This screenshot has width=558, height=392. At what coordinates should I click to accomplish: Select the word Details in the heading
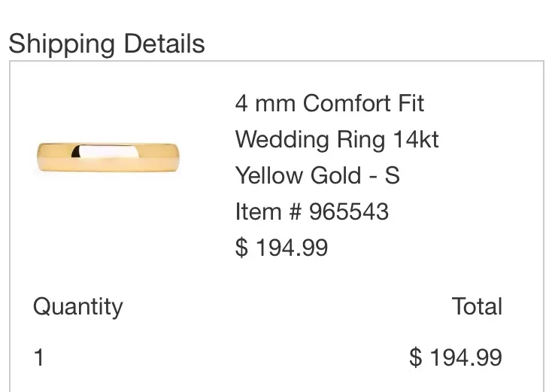164,44
